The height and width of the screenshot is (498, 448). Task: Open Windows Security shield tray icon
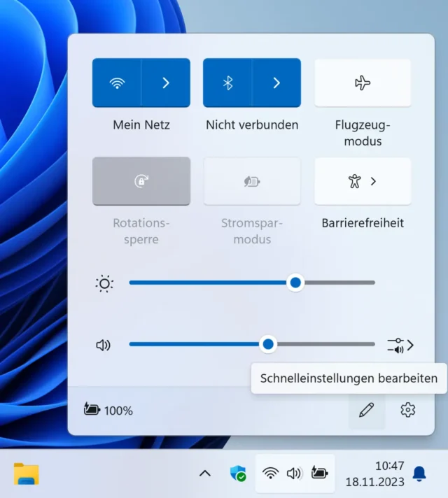[238, 474]
